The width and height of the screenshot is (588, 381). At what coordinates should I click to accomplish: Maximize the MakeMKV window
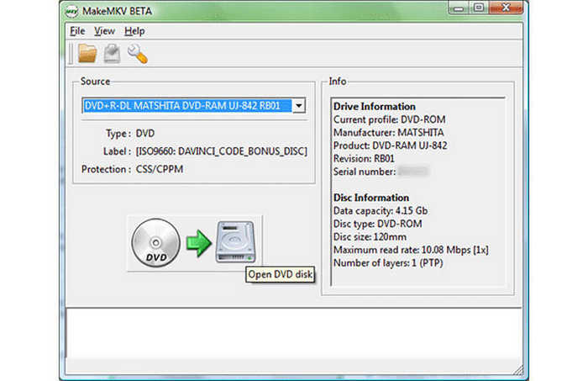click(479, 8)
